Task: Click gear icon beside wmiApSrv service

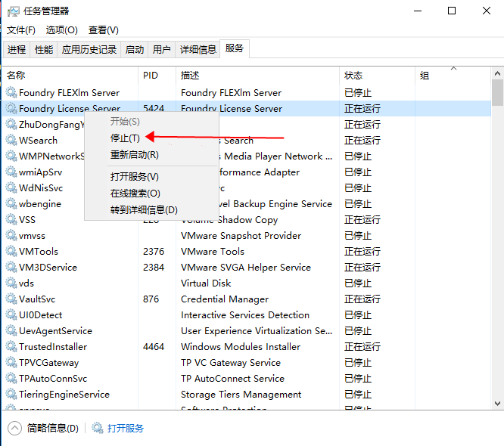Action: point(11,172)
